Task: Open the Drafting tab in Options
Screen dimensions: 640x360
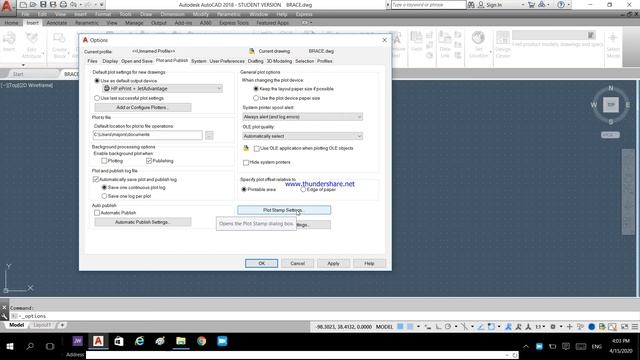Action: pos(256,61)
